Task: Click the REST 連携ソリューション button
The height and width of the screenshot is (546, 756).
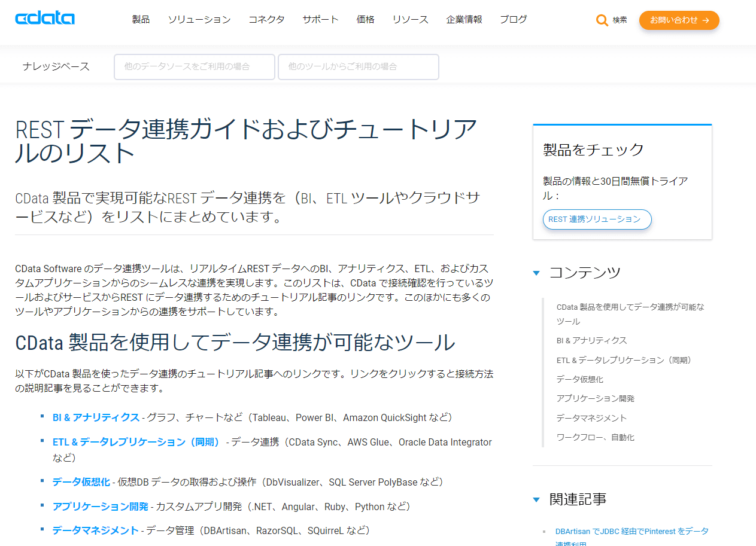Action: (597, 219)
